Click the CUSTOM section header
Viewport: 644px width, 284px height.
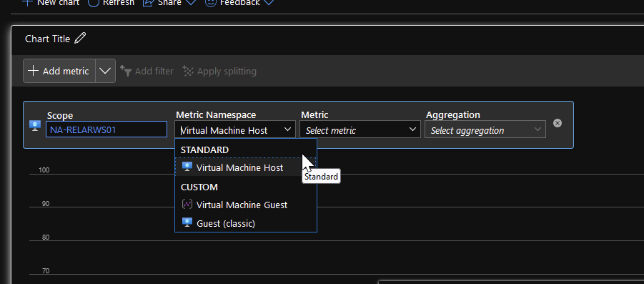point(199,187)
